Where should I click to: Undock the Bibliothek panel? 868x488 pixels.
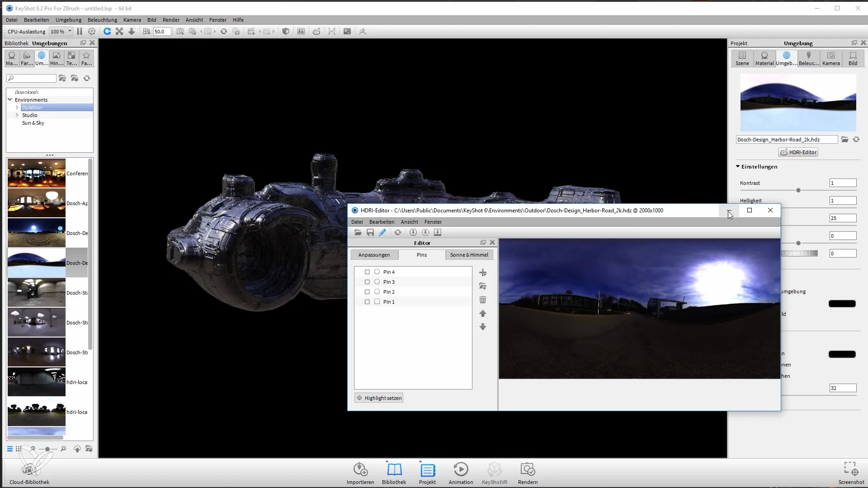(83, 43)
